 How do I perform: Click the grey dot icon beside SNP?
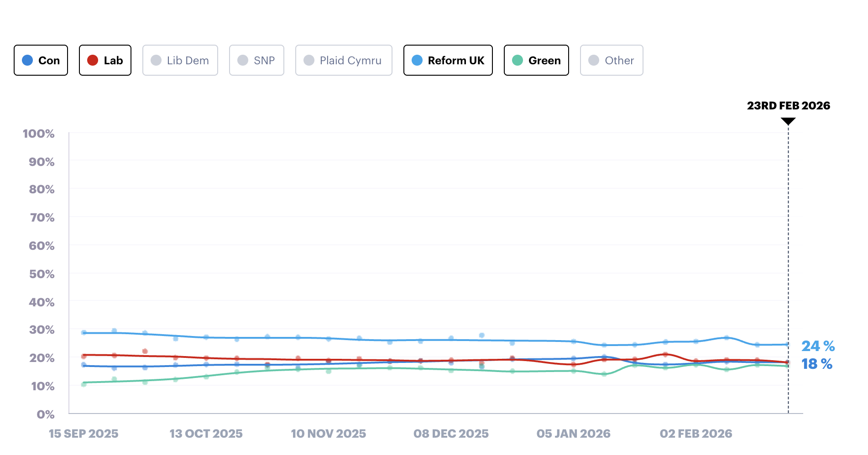[x=243, y=60]
